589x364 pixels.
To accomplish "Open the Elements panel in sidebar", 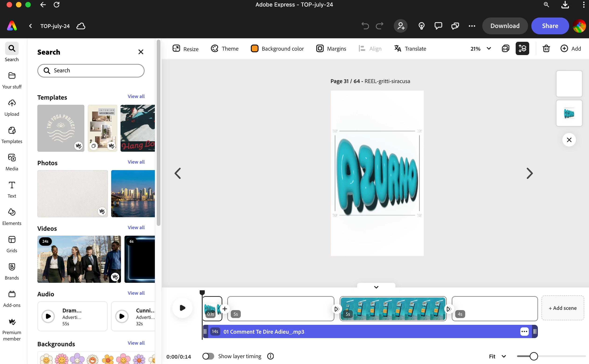I will point(12,216).
